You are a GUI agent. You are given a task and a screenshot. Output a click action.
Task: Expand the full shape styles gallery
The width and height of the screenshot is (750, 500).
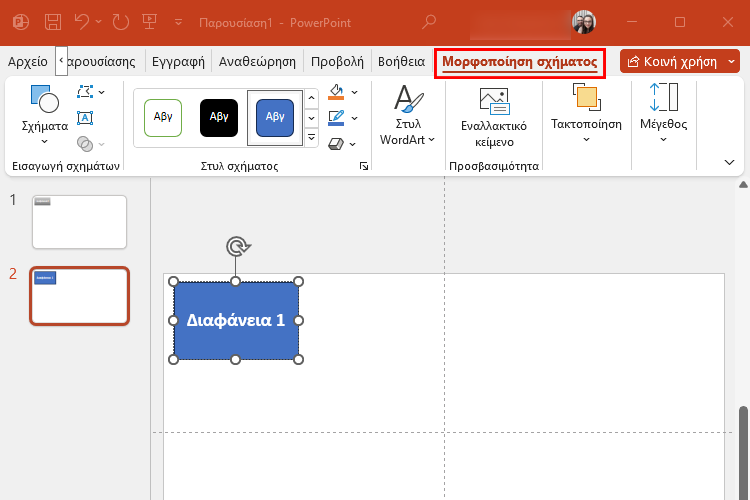coord(311,138)
